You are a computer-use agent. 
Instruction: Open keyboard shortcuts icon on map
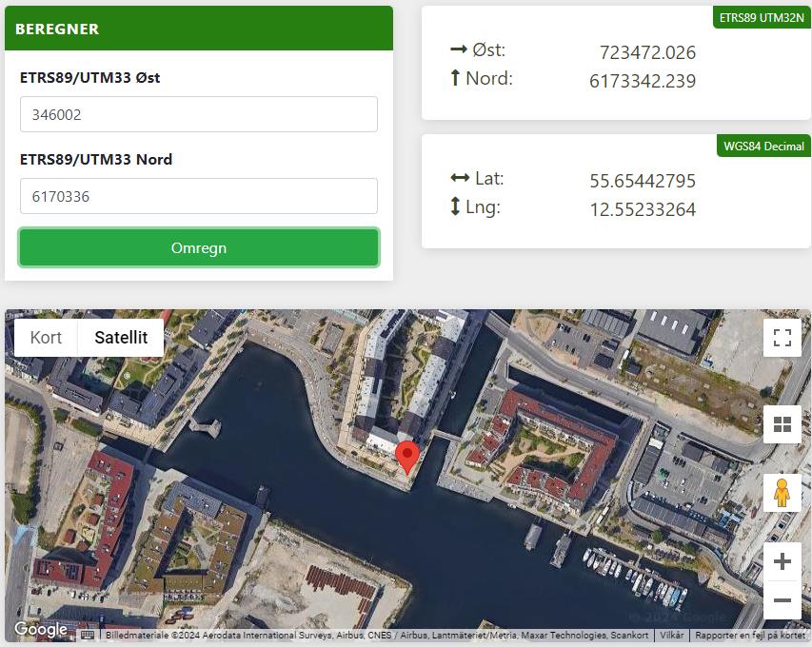88,635
